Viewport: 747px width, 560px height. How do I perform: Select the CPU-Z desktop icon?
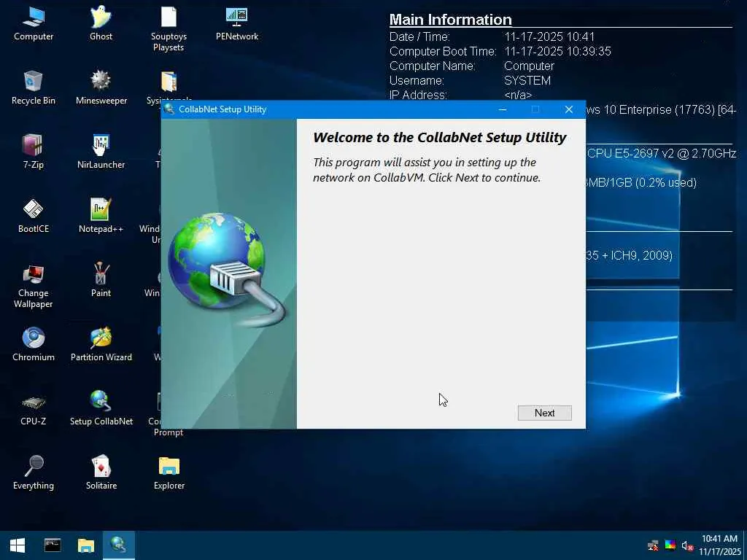(34, 408)
